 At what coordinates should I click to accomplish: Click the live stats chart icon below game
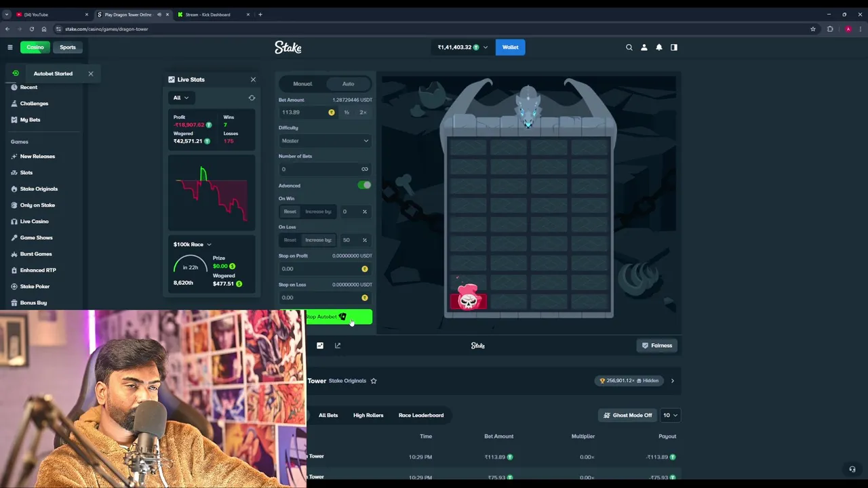pos(320,346)
